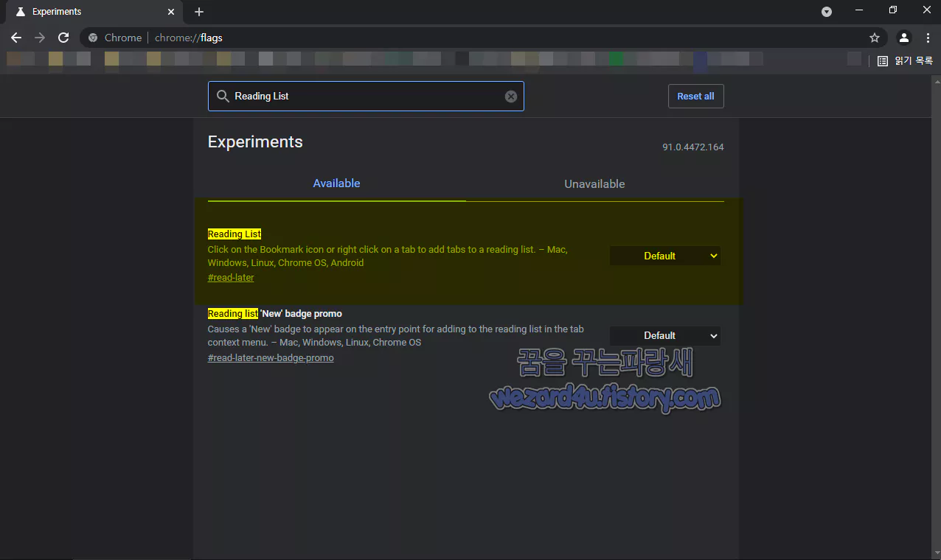Go back to the previous page
This screenshot has width=941, height=560.
(16, 38)
